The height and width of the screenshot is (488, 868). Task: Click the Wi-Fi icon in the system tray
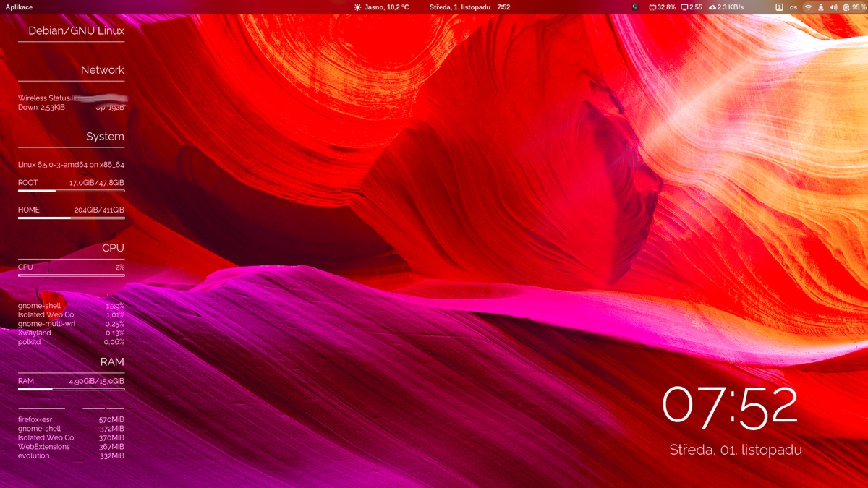click(808, 7)
